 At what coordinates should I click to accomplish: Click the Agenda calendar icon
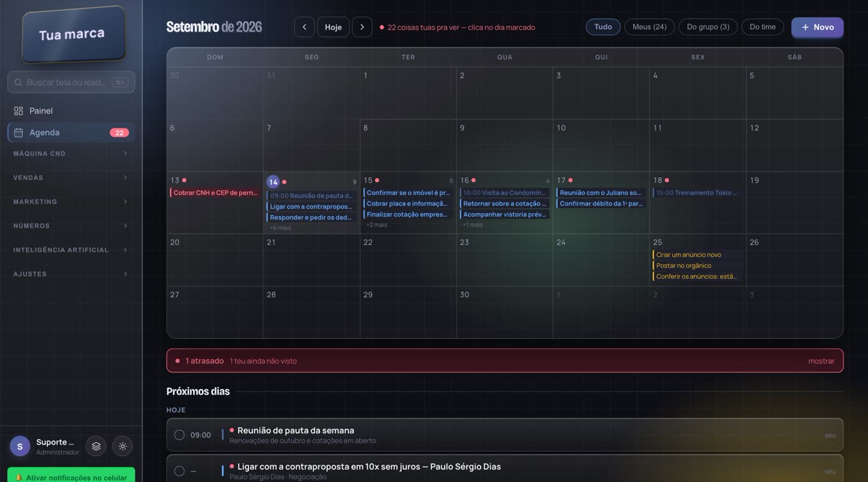(x=19, y=133)
